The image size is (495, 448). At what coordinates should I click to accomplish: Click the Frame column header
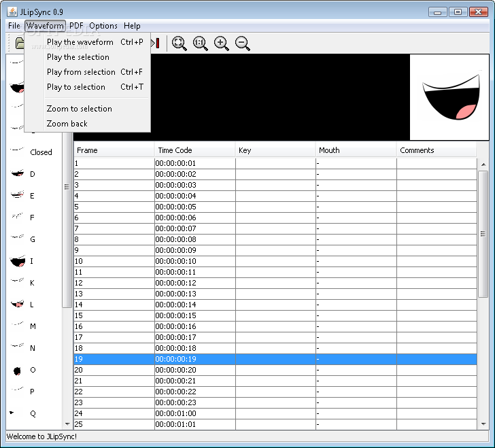(114, 150)
